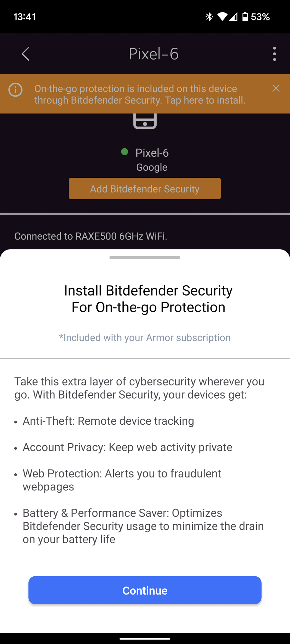Tap the cellular signal icon in status bar
Viewport: 290px width, 644px height.
(x=234, y=17)
